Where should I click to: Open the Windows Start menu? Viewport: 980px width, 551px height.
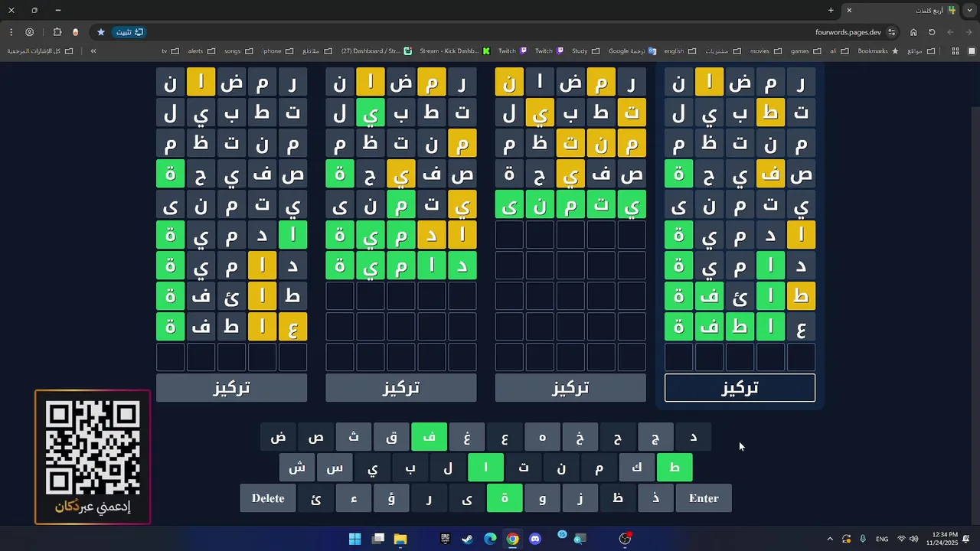click(x=355, y=539)
